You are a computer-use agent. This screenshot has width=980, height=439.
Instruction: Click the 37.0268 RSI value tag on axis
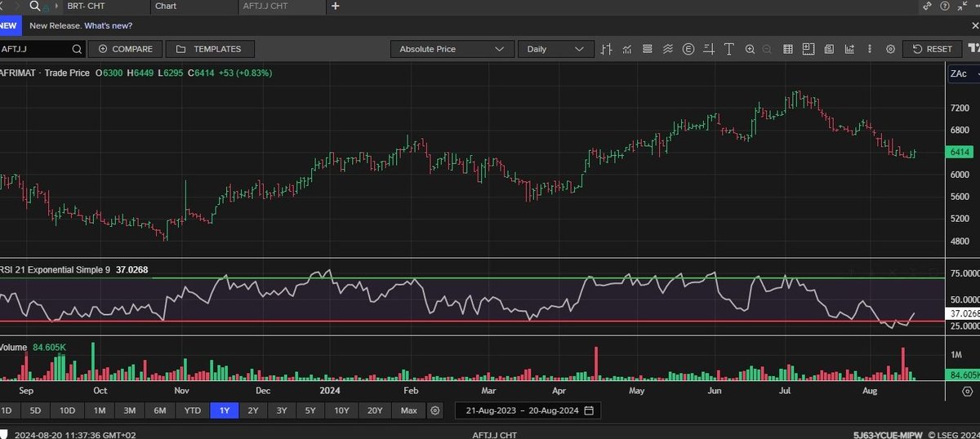pos(963,313)
